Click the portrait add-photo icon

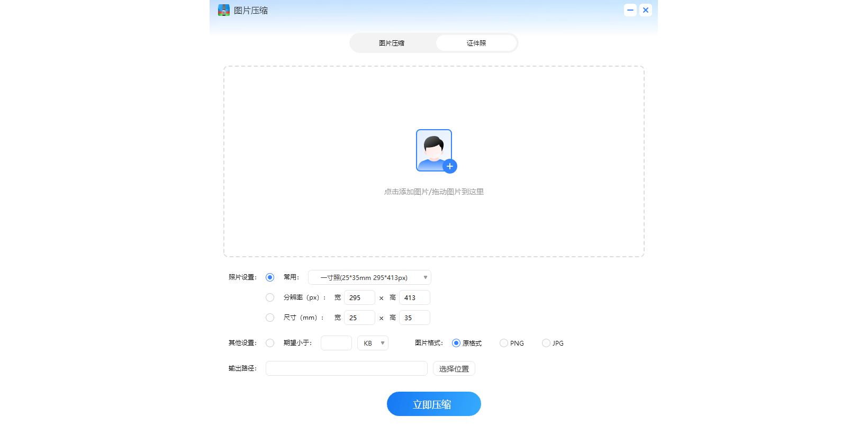coord(433,150)
